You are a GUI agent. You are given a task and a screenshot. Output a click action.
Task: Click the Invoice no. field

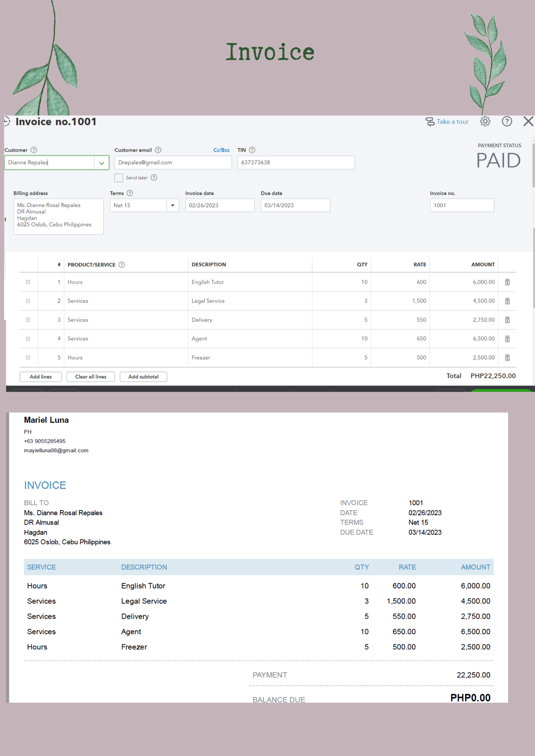[462, 205]
